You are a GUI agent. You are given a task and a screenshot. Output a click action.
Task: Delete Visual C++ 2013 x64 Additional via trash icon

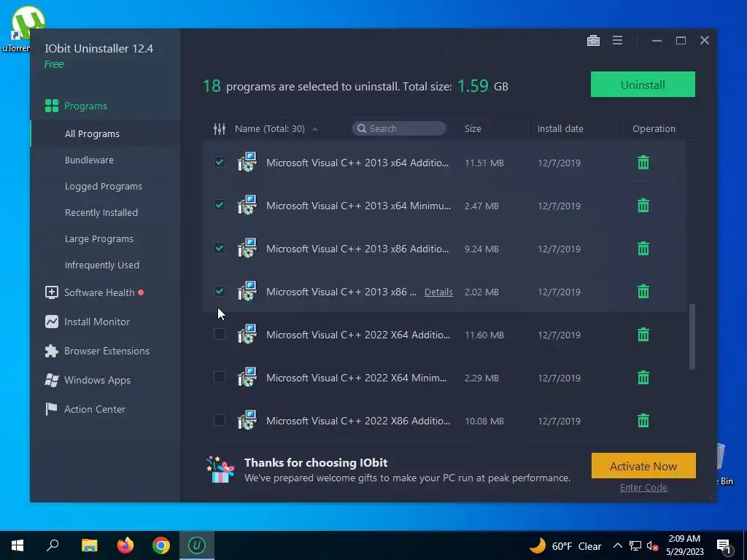point(643,163)
